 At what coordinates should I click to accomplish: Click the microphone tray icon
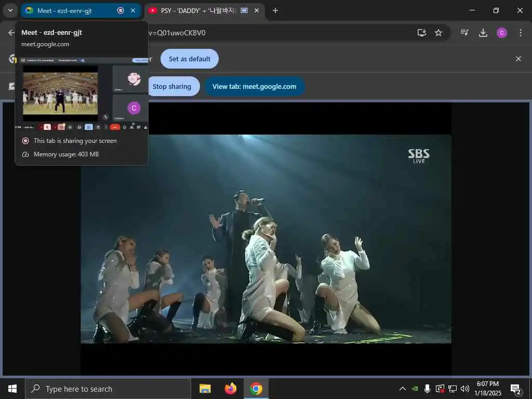pyautogui.click(x=428, y=389)
